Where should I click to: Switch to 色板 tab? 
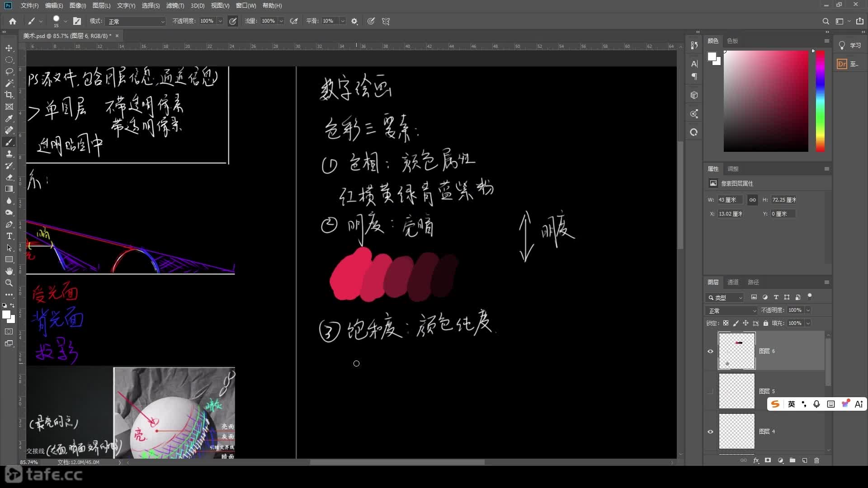(732, 41)
